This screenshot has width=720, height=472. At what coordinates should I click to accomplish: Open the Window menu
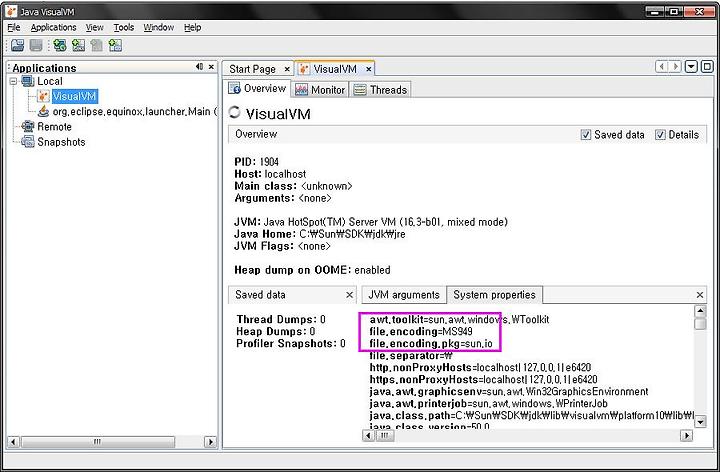point(158,28)
